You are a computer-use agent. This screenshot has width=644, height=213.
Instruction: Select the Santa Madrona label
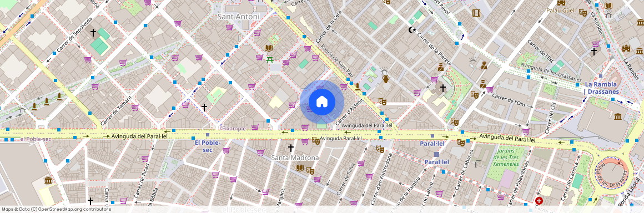(295, 158)
